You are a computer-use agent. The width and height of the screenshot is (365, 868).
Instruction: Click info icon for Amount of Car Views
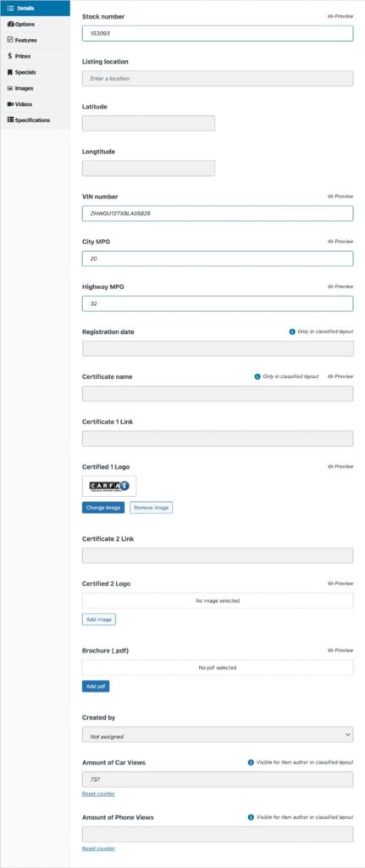click(251, 762)
